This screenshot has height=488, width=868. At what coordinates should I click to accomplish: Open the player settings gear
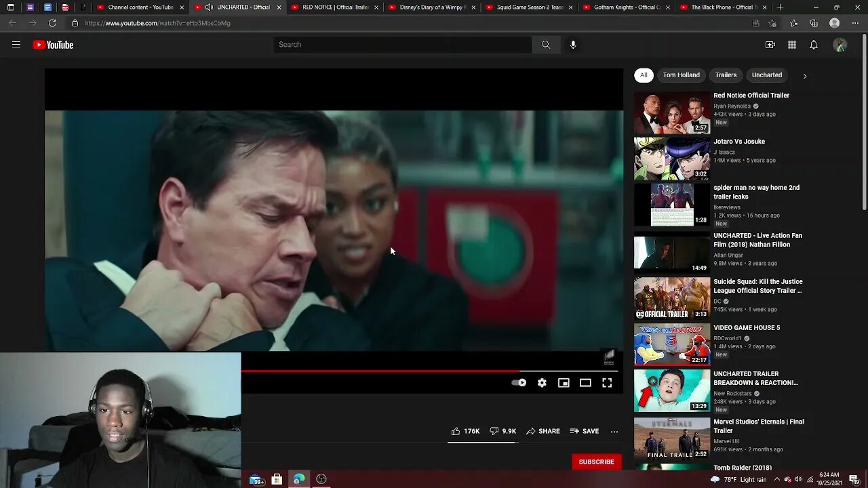pyautogui.click(x=542, y=383)
